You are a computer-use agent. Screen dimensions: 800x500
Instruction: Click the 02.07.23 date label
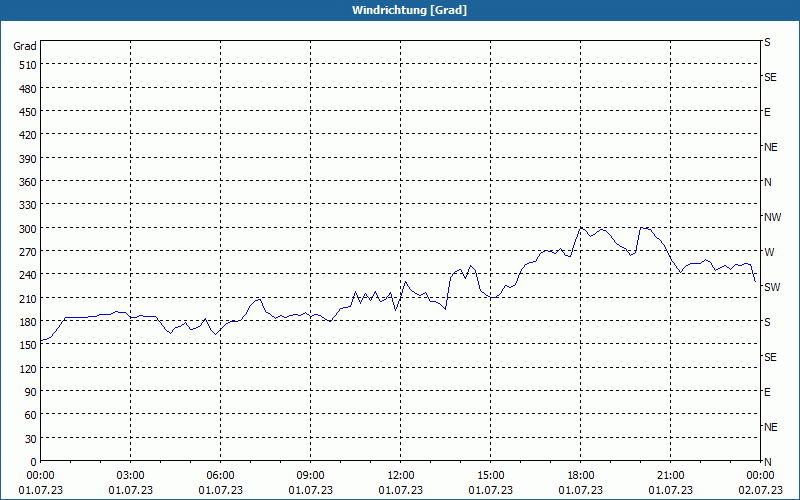coord(760,490)
